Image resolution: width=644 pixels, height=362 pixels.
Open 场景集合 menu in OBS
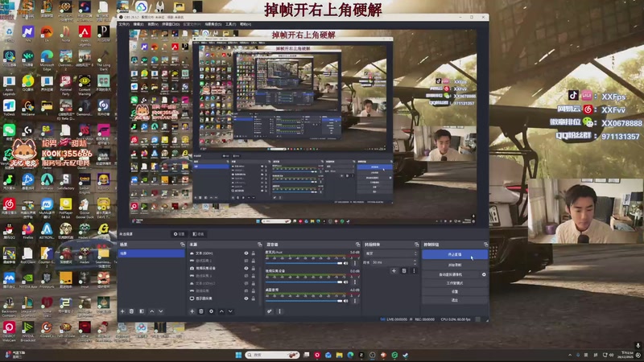point(213,24)
